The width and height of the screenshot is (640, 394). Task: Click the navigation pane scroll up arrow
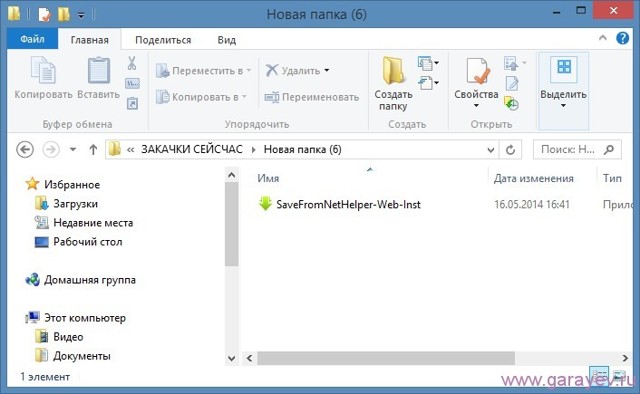231,175
